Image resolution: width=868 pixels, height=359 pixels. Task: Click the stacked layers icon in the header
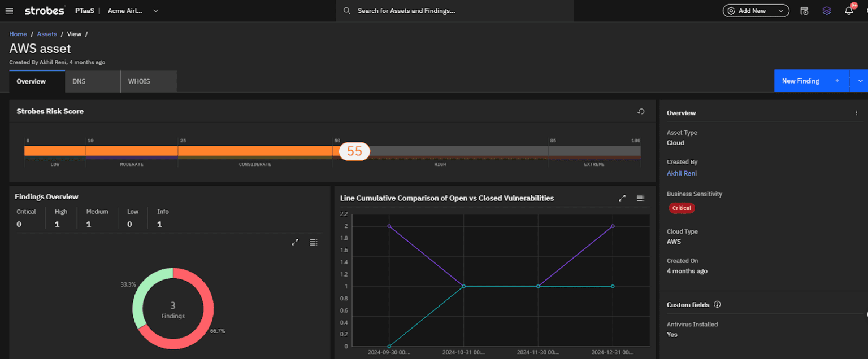click(826, 10)
